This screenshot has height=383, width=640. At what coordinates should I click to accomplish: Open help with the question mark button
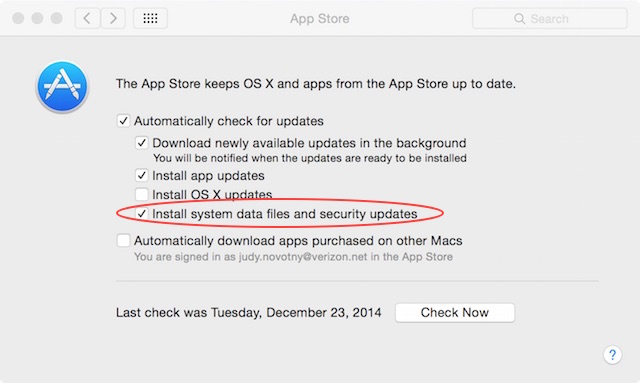point(612,354)
